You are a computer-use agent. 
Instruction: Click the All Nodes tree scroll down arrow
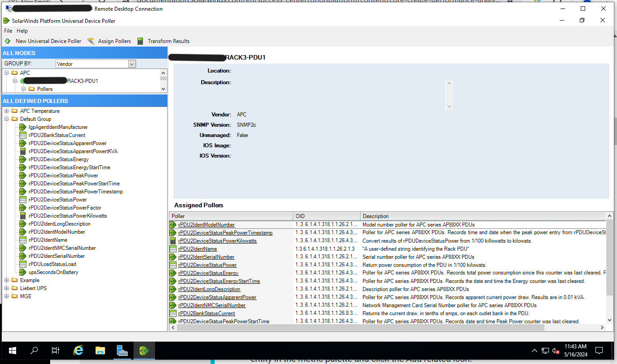click(x=164, y=89)
